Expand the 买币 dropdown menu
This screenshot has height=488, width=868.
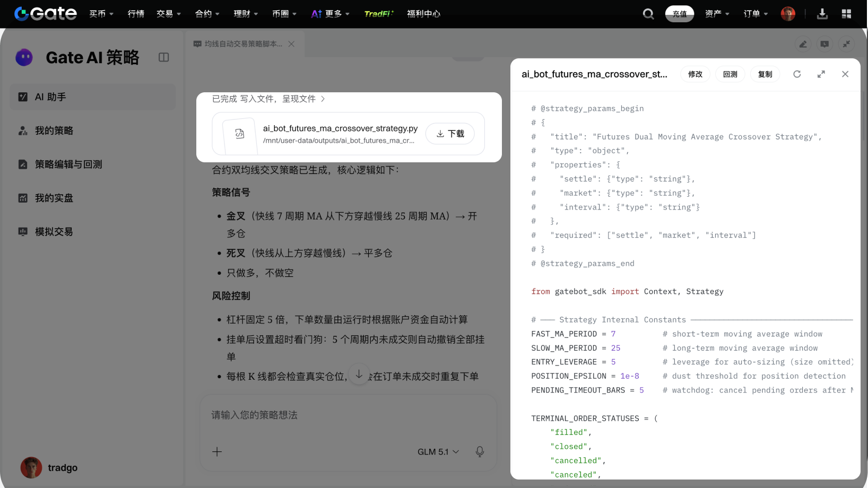coord(101,14)
